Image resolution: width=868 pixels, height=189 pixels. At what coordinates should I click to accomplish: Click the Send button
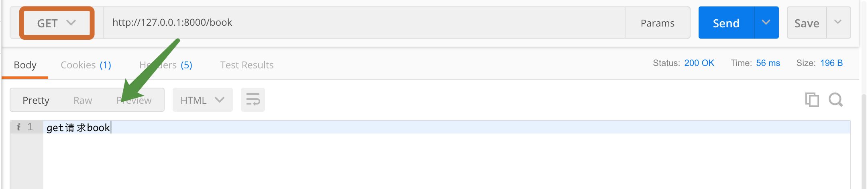tap(726, 23)
